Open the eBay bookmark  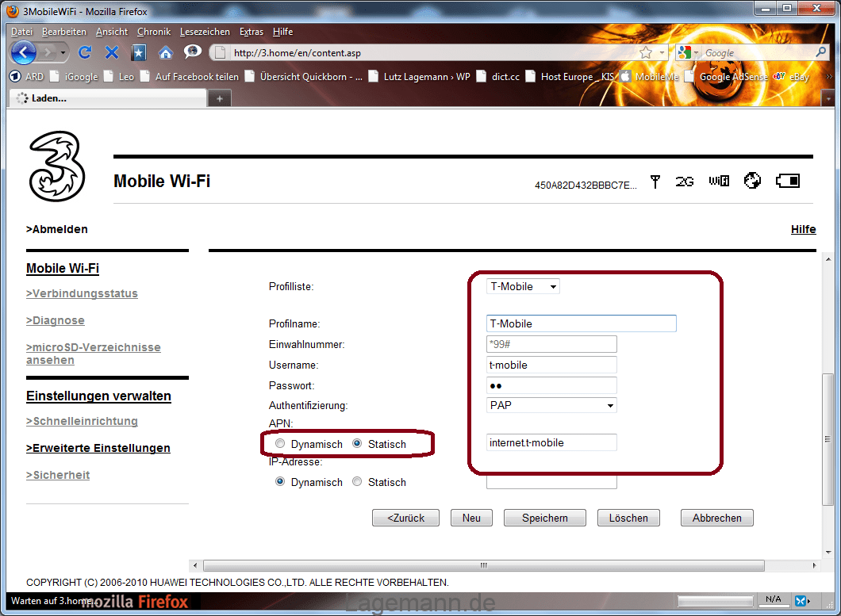[x=791, y=77]
